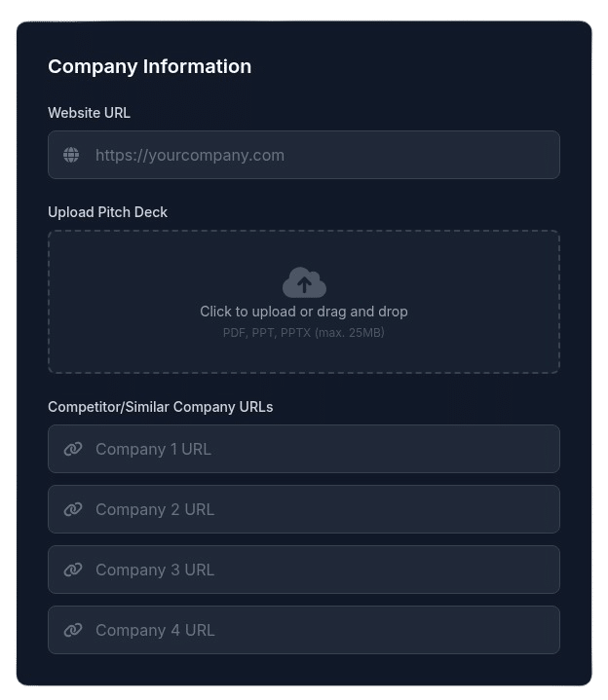Viewport: 608px width, 700px height.
Task: Click the "Competitor/Similar Company URLs" label
Action: (x=160, y=407)
